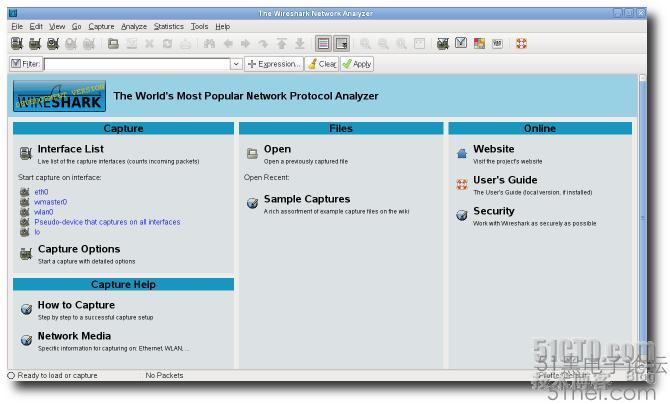Open Interface List on welcome page

click(x=71, y=149)
